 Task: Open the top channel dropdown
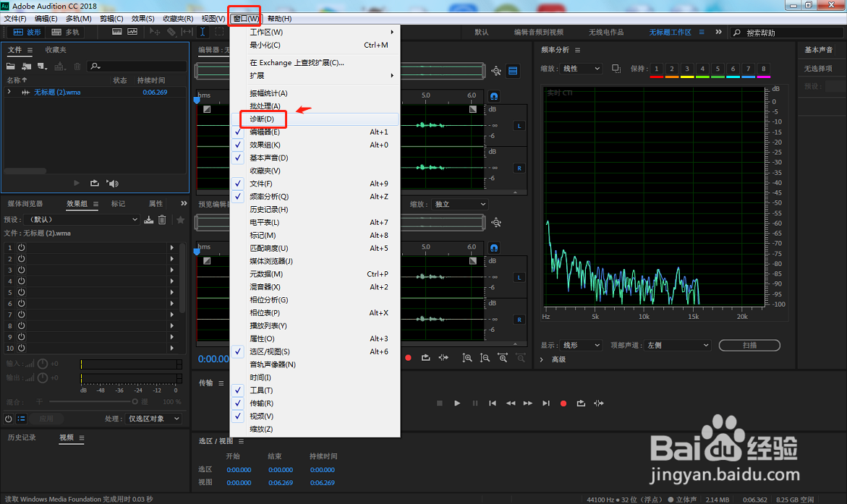[678, 345]
